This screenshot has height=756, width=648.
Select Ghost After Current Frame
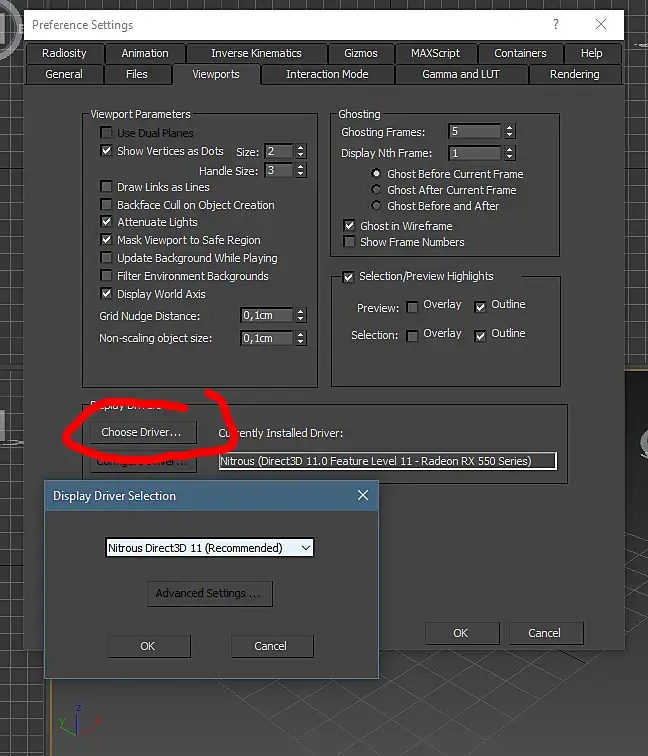(x=376, y=189)
